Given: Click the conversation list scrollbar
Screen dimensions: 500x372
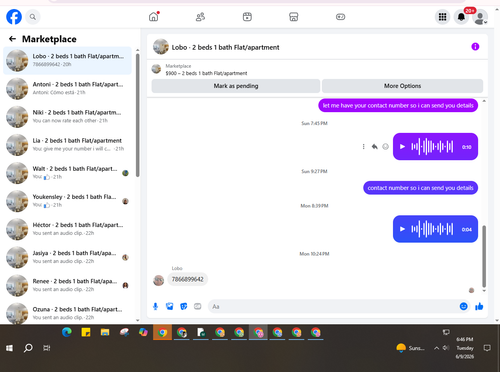Looking at the screenshot, I should click(138, 115).
